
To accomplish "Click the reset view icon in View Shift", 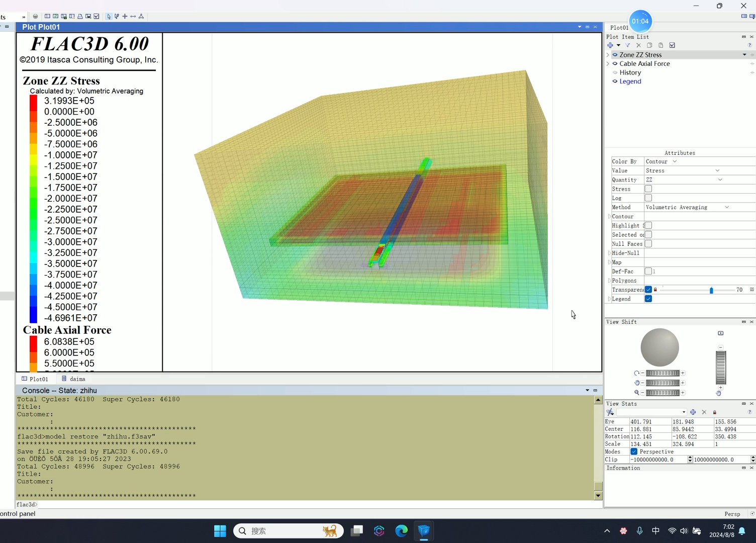I will click(x=720, y=333).
